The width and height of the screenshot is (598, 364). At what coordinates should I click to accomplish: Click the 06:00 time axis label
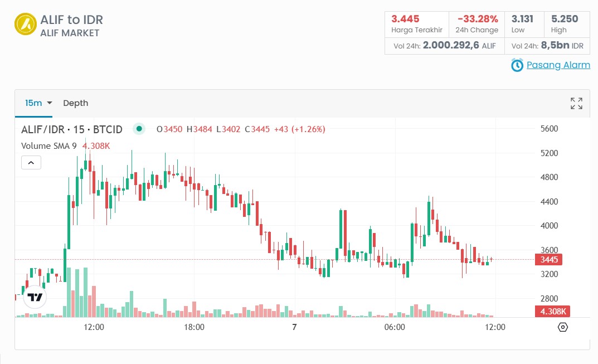[395, 327]
